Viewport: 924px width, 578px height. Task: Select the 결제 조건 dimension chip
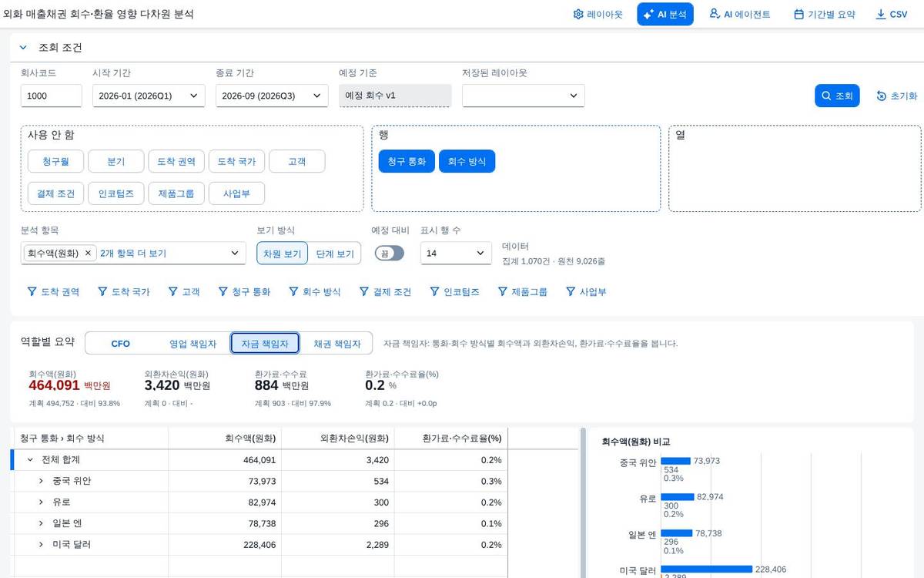coord(55,193)
